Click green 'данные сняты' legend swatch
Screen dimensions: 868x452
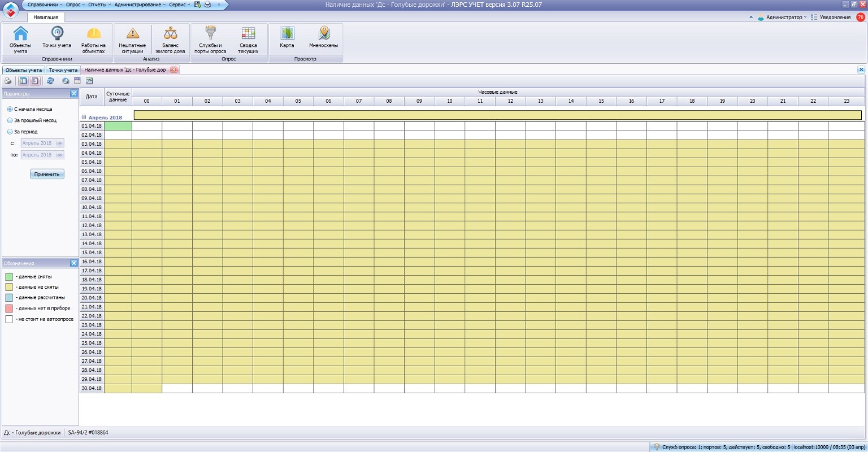[x=9, y=277]
